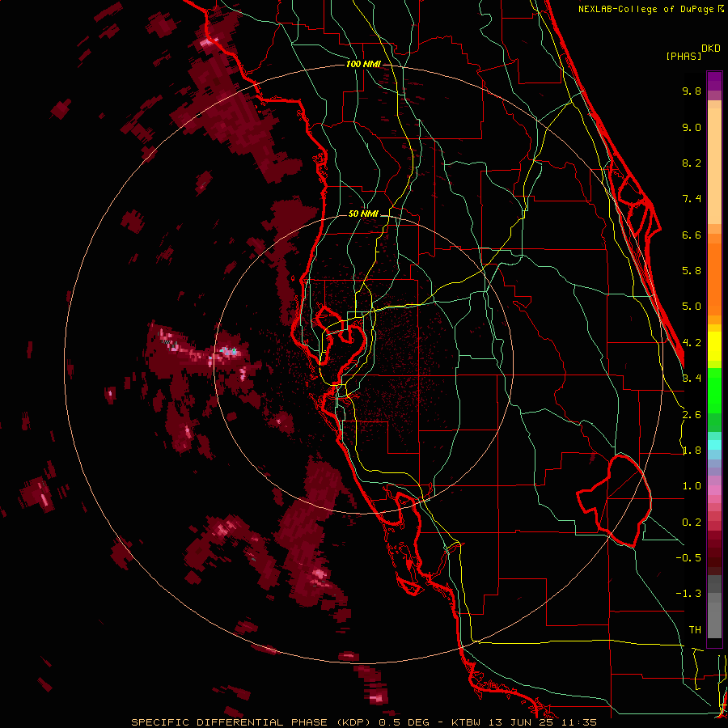Click the 100 NMI range ring label
This screenshot has width=728, height=728.
click(x=363, y=64)
